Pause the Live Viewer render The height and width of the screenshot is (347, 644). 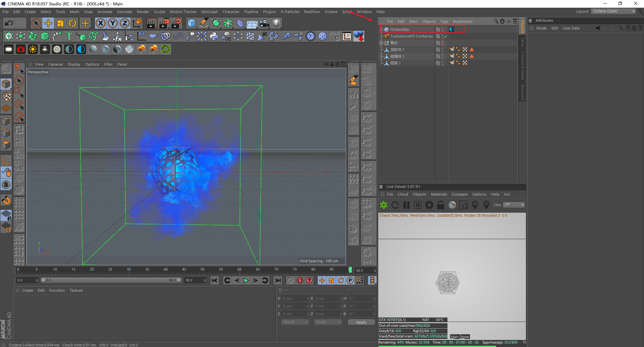coord(407,205)
